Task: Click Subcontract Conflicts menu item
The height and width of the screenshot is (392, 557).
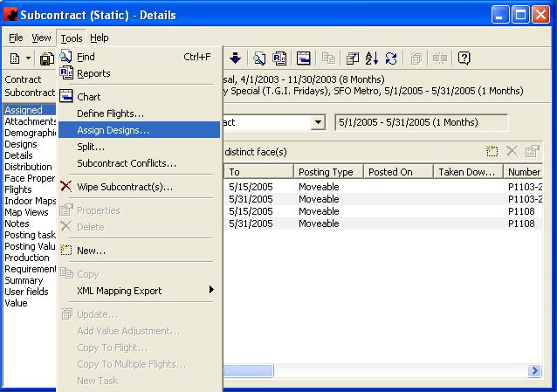Action: coord(127,163)
